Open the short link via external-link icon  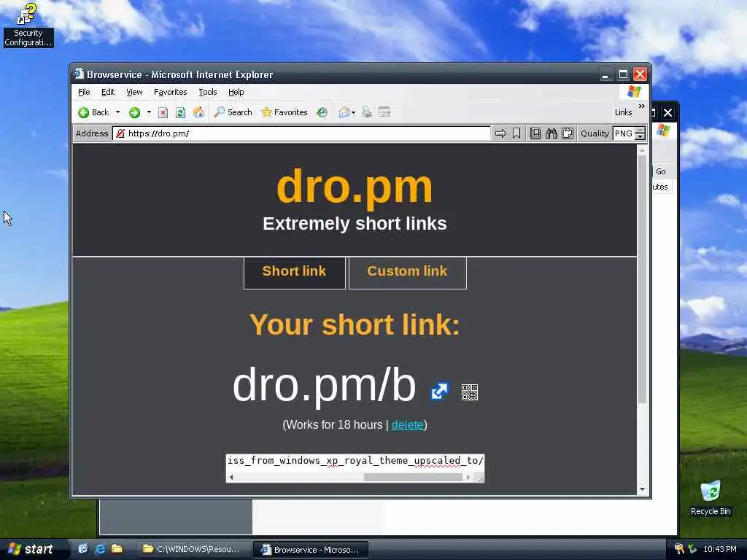(x=439, y=392)
